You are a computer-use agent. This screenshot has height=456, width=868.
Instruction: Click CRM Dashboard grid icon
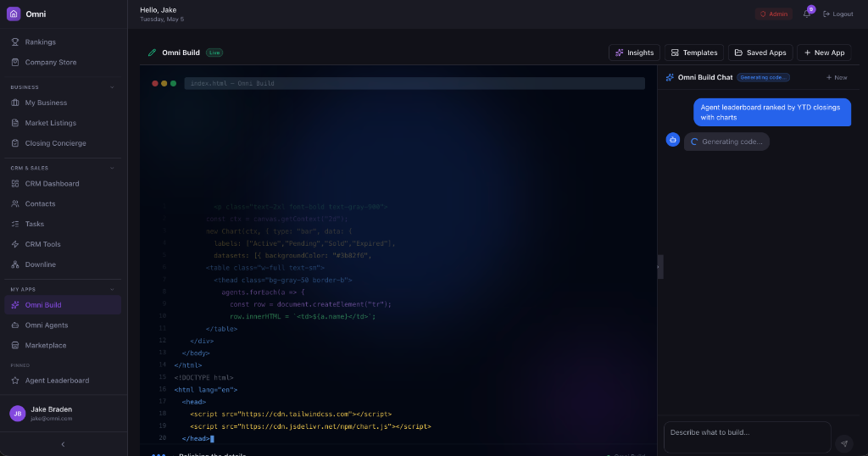pos(15,183)
